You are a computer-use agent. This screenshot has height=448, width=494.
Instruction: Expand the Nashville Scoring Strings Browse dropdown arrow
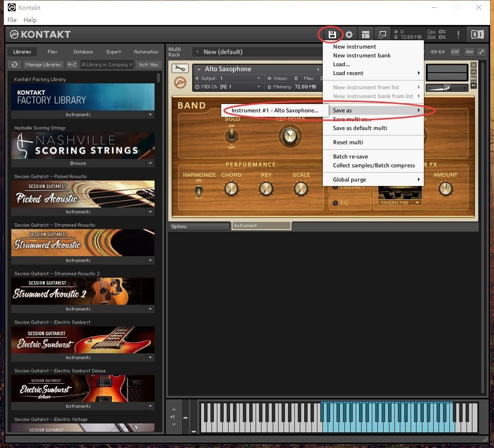coord(150,163)
